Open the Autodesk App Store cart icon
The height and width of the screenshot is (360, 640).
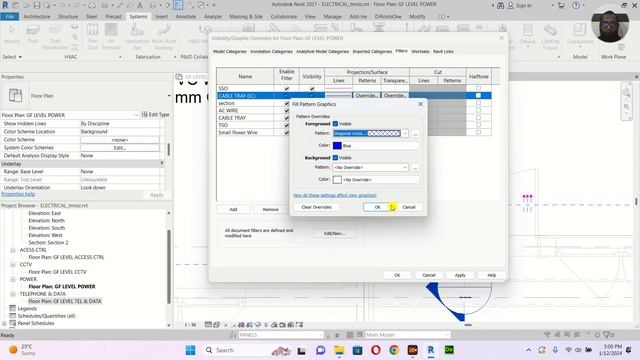point(561,5)
